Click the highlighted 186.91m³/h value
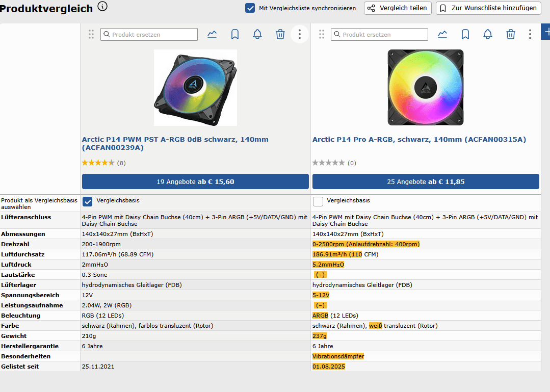The image size is (550, 392). (337, 254)
